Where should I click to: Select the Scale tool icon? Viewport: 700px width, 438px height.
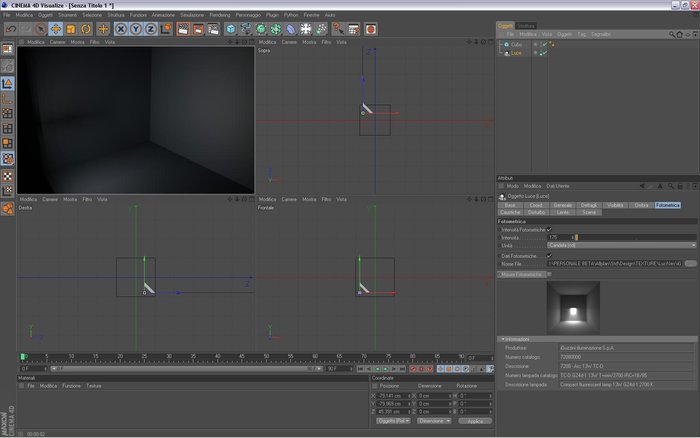pos(71,29)
